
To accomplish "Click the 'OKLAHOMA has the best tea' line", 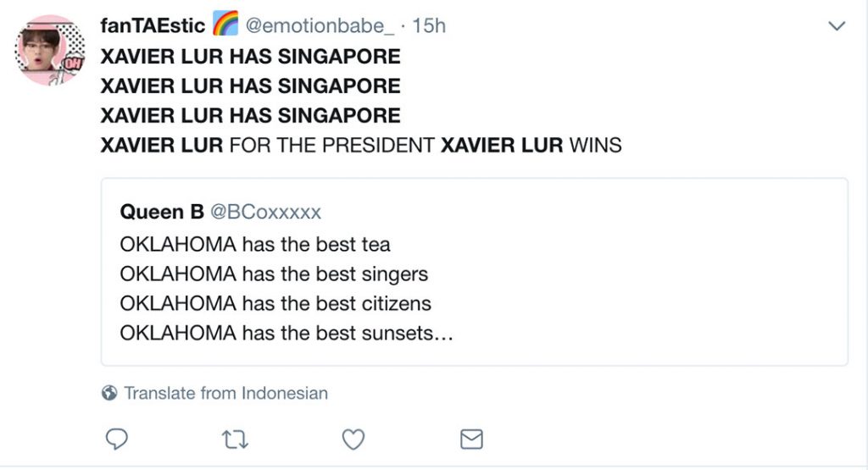I will click(x=255, y=245).
